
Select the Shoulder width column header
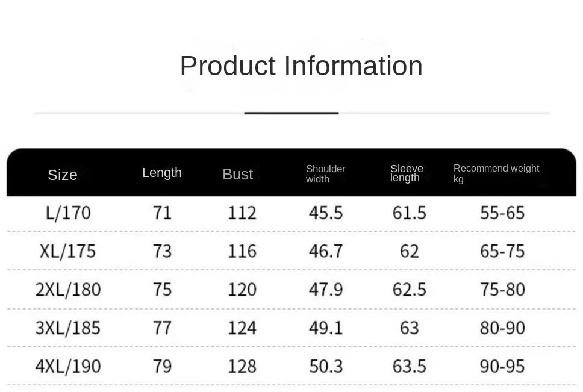click(x=325, y=174)
